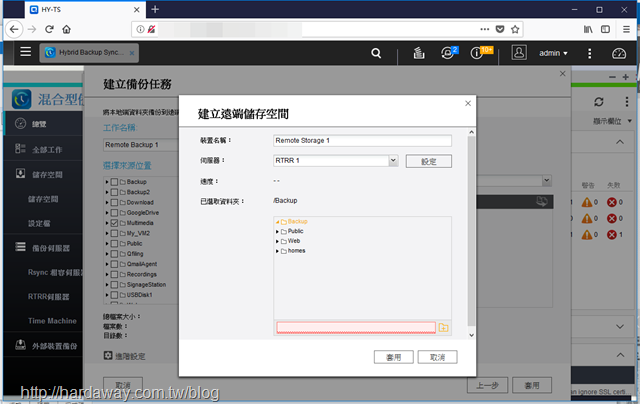640x404 pixels.
Task: Reload the page in Firefox
Action: click(49, 29)
